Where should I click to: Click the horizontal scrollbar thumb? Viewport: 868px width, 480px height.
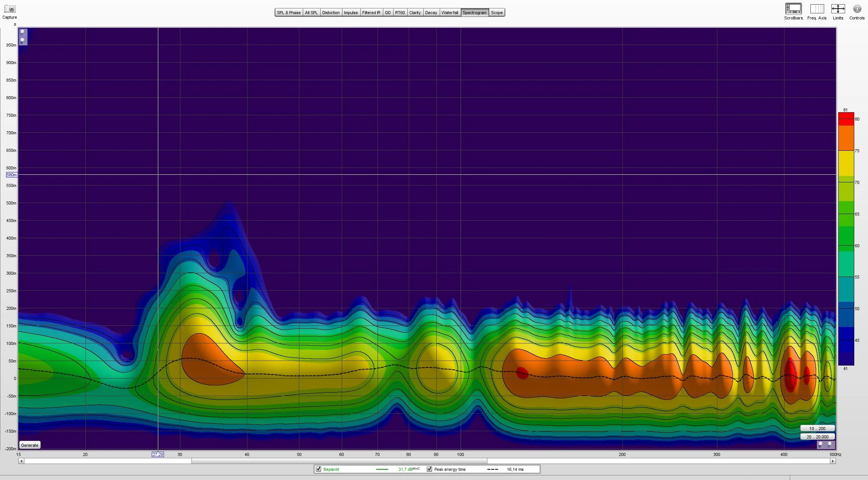[x=339, y=461]
